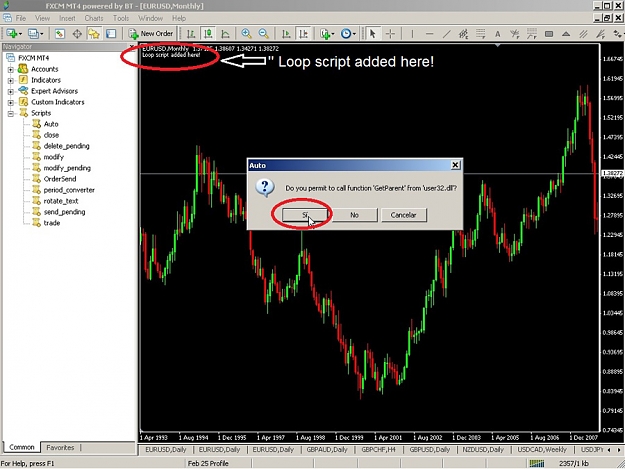Select the Draw Vertical Line tool
625x469 pixels.
click(412, 34)
